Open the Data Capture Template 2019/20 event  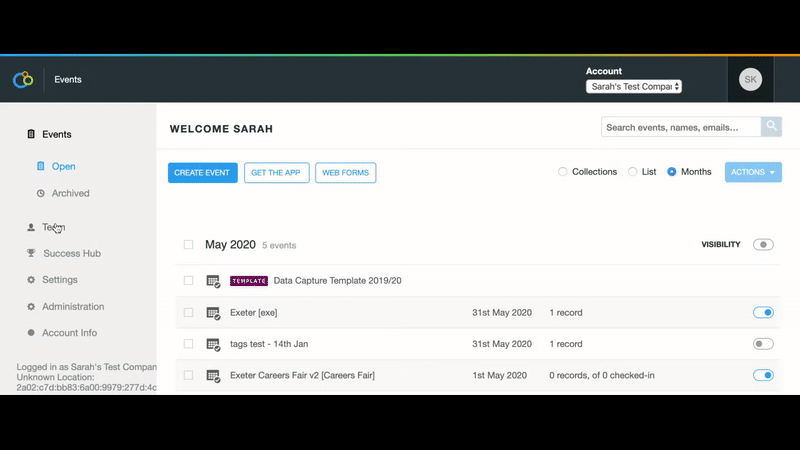point(337,281)
